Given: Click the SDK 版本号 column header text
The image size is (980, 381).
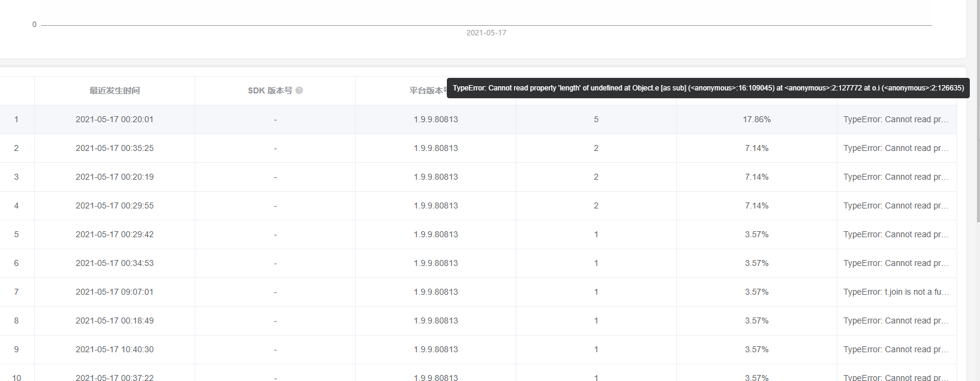Looking at the screenshot, I should (x=270, y=90).
